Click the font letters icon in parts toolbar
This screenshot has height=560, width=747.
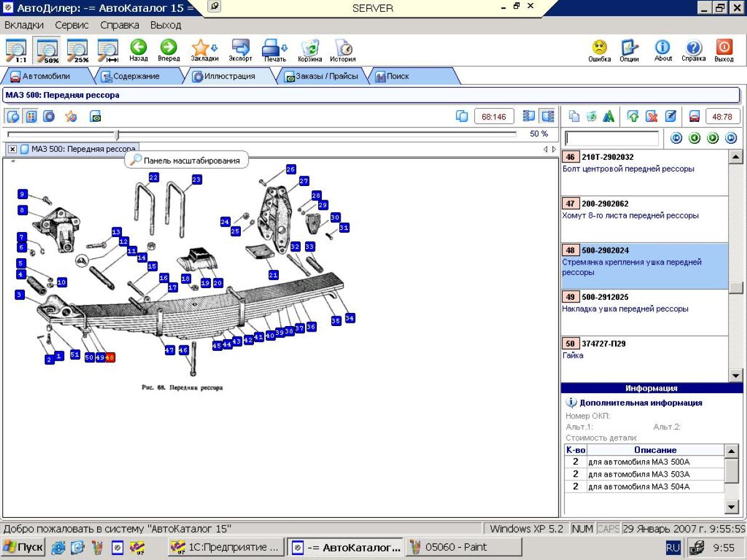click(x=609, y=116)
